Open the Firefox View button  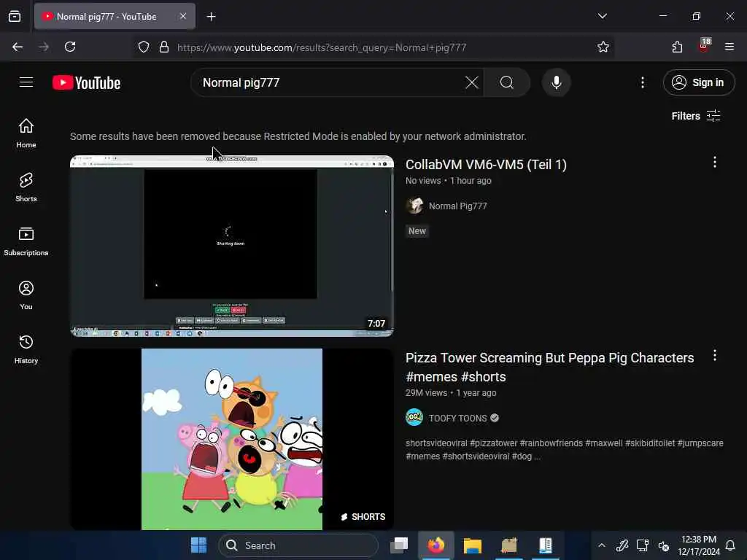point(15,16)
